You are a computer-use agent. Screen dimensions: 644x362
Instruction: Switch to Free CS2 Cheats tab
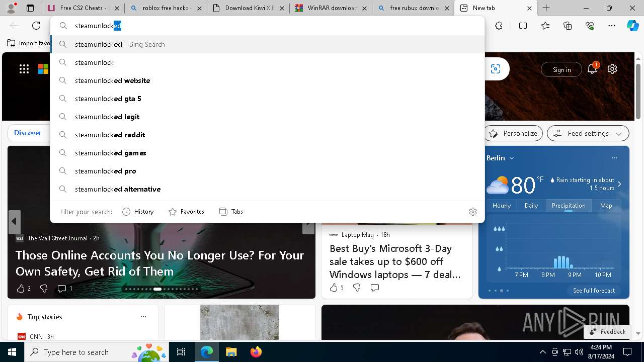point(83,8)
